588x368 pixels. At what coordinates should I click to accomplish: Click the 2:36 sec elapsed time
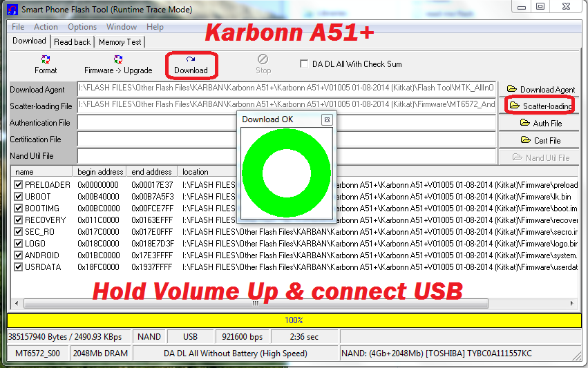pos(304,336)
